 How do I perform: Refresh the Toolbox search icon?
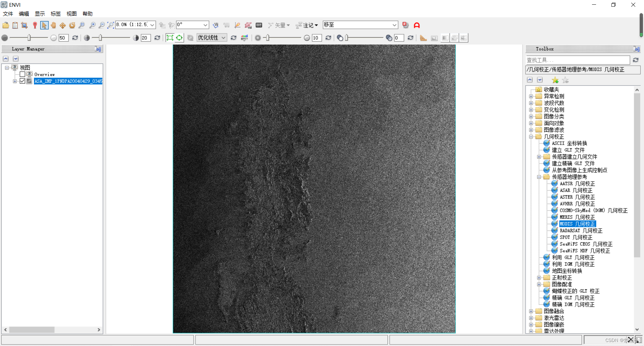(x=636, y=60)
